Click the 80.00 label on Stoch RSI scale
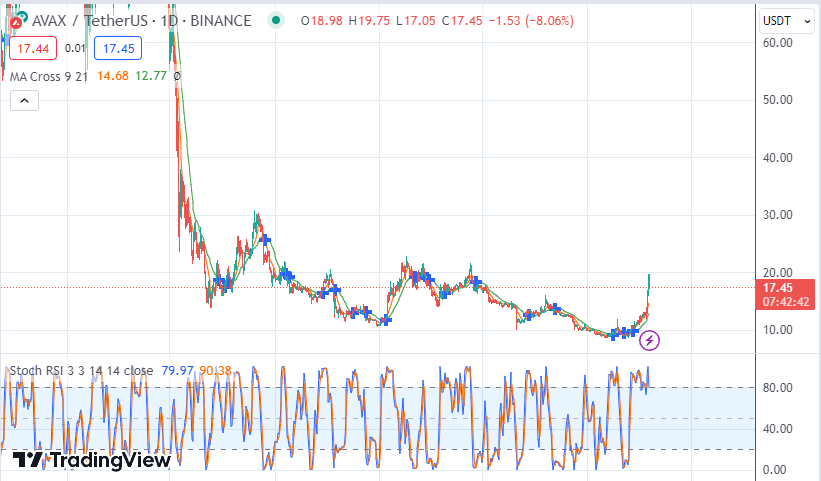821x481 pixels. tap(777, 388)
